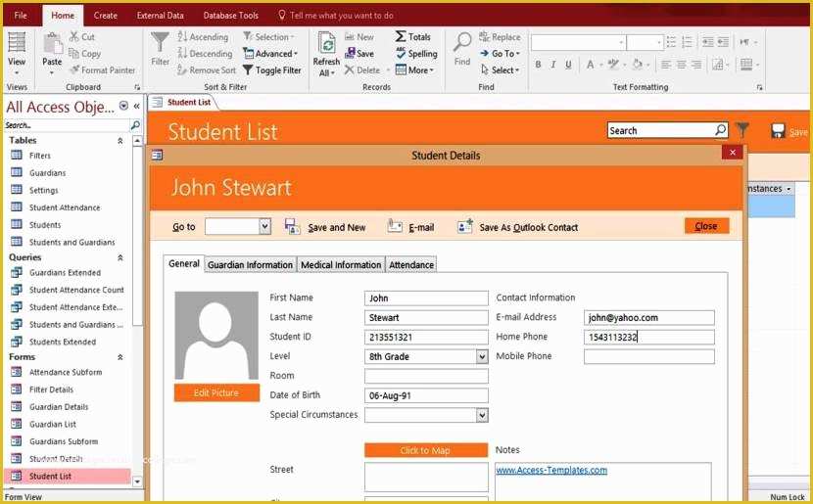This screenshot has height=504, width=813.
Task: Click Remove Sort
Action: (207, 69)
